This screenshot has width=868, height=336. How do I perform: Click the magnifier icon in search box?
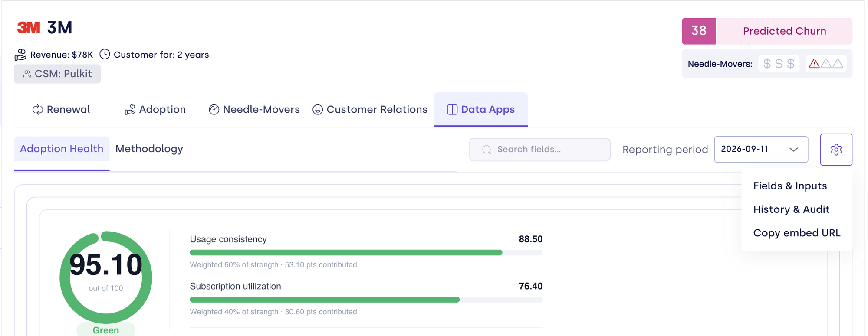(x=487, y=150)
